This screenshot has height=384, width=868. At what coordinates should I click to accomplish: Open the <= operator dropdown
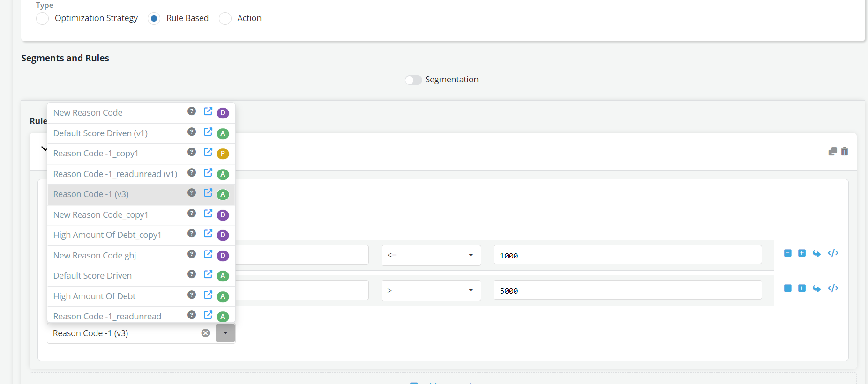click(x=431, y=255)
